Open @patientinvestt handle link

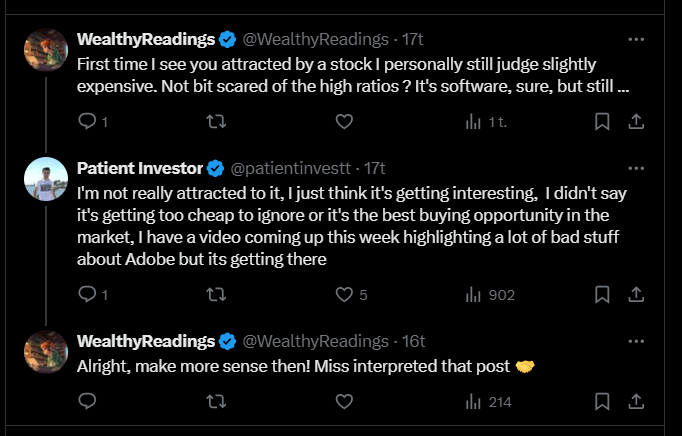coord(290,168)
